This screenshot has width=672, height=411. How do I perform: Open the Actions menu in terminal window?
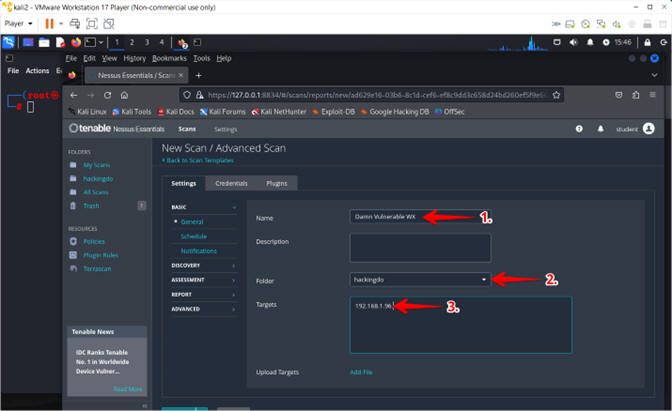[37, 71]
